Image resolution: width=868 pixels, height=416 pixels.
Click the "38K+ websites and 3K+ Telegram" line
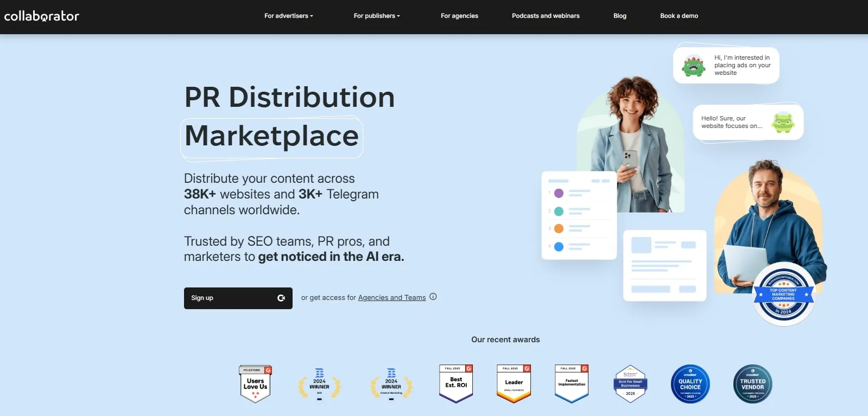pos(281,194)
